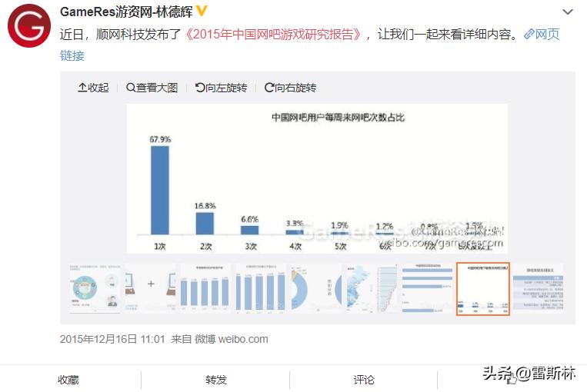The image size is (587, 392).
Task: Select the fifth thumbnail with pie chart
Action: pos(316,288)
